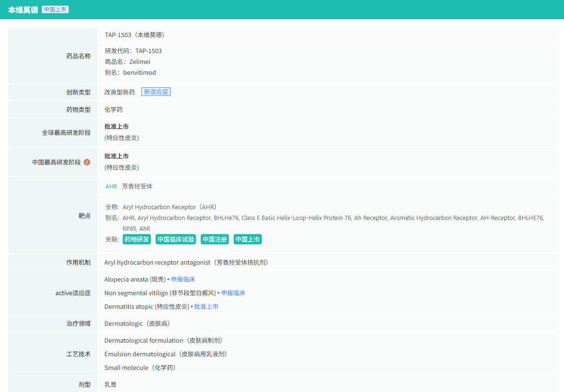
Task: Click the 本维莫德 page title
Action: click(x=23, y=9)
